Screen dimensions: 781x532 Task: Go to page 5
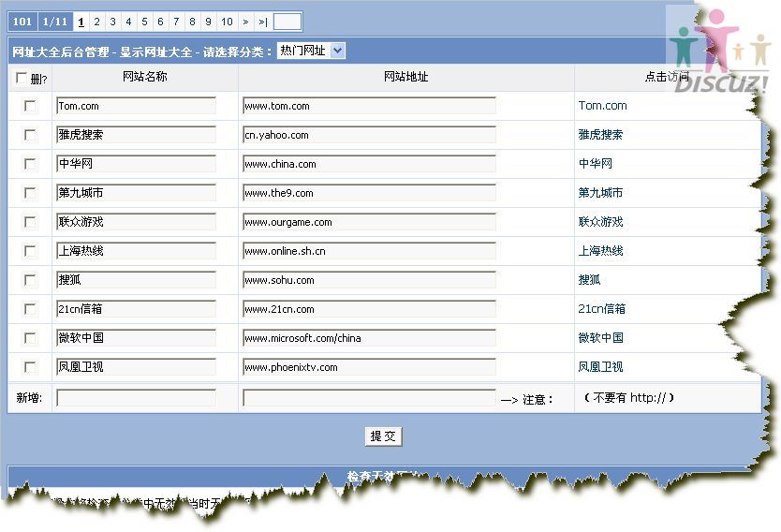coord(144,22)
